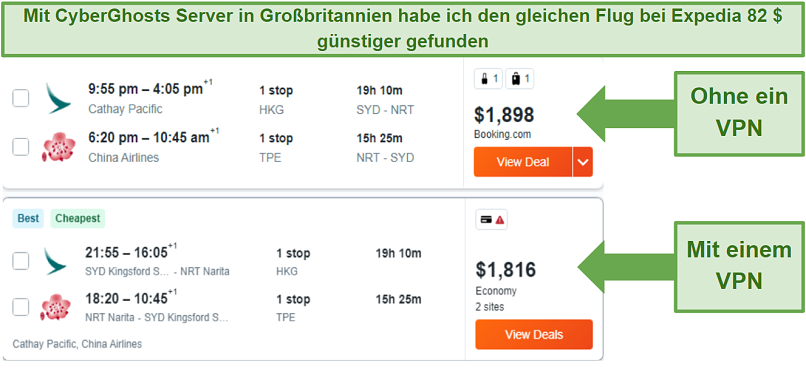Click the $1,816 price

coord(505,270)
